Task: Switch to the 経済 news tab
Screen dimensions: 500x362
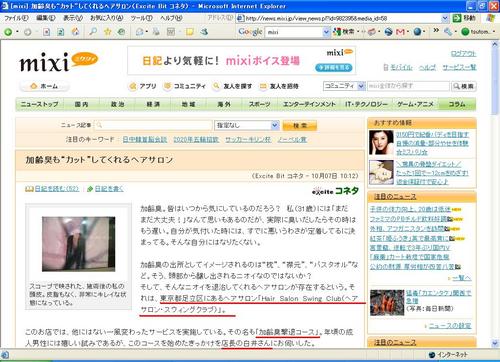Action: click(x=153, y=104)
